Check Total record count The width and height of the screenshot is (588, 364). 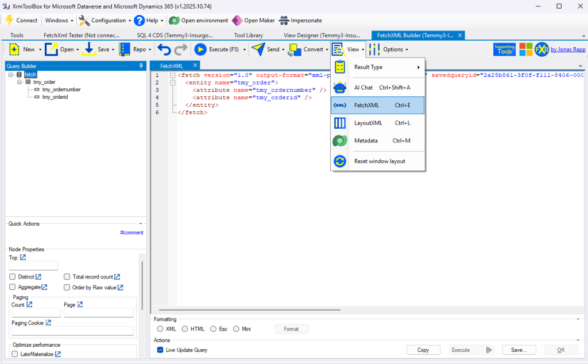[x=67, y=277]
